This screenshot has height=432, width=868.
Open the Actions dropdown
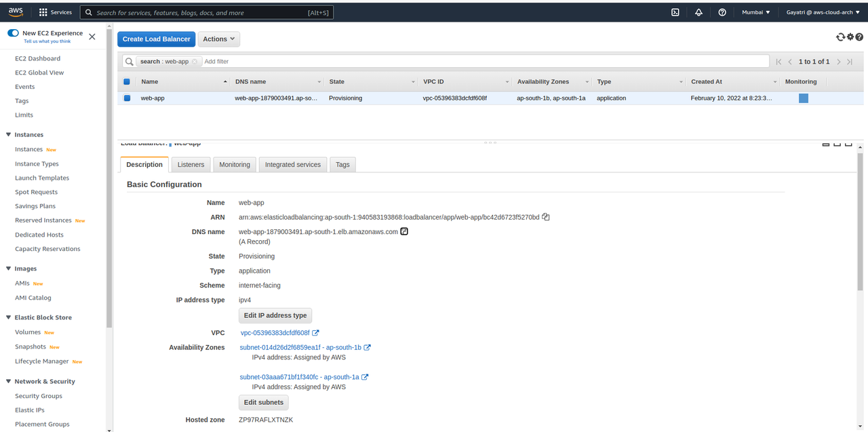[219, 39]
